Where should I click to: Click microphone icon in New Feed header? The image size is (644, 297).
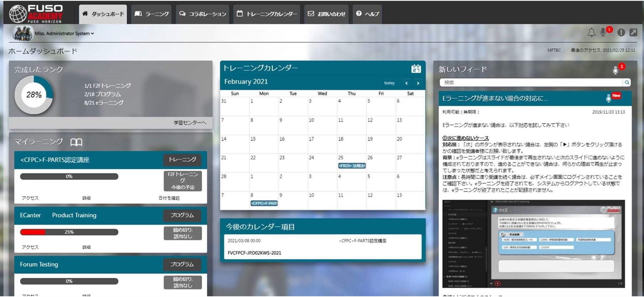point(615,70)
